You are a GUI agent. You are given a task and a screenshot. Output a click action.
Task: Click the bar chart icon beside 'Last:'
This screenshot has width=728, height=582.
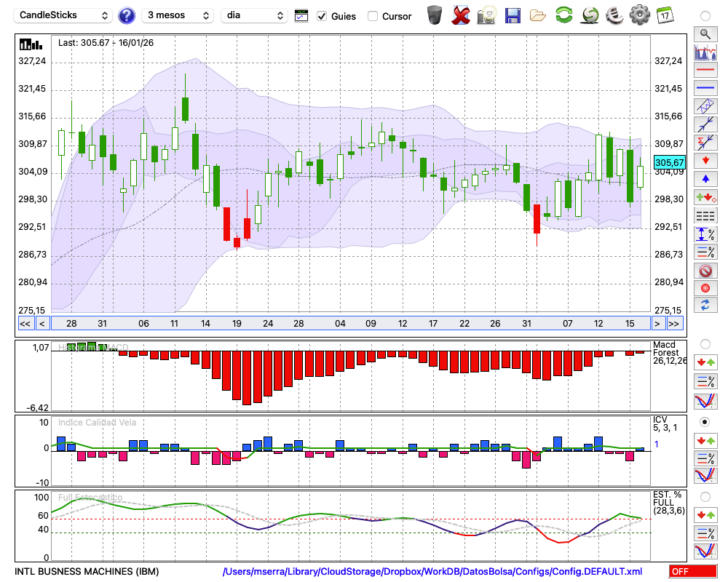click(x=31, y=44)
